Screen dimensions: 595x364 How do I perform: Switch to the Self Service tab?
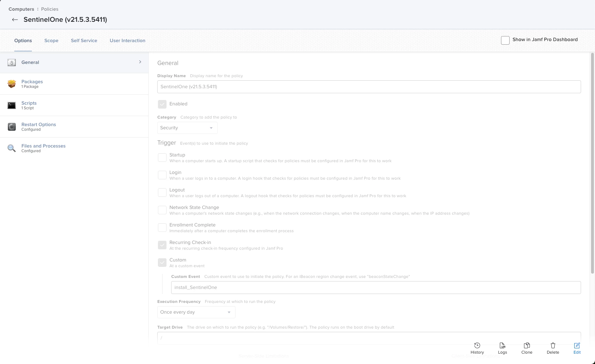[84, 41]
